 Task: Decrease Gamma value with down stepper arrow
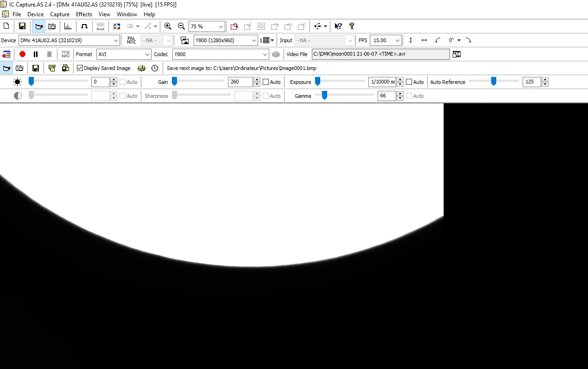pyautogui.click(x=400, y=98)
